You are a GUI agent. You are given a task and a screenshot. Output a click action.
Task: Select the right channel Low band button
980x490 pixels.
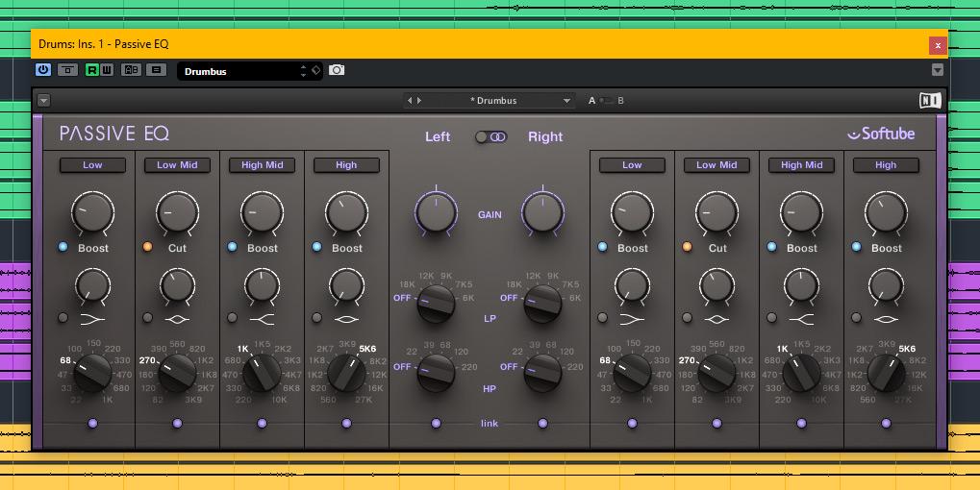(632, 165)
